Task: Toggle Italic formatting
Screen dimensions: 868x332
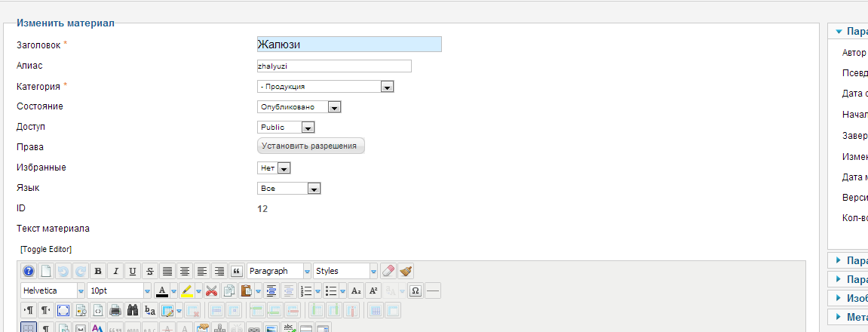Action: (x=115, y=271)
